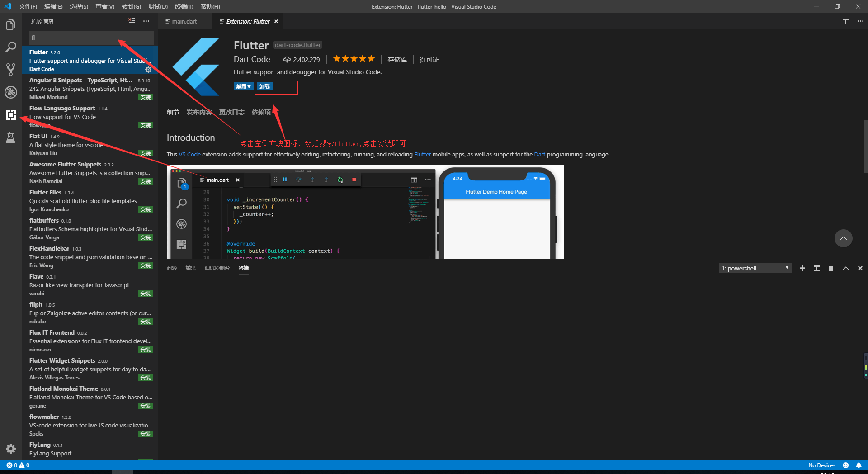The image size is (868, 474).
Task: Open the Explorer view in the activity bar
Action: [11, 25]
